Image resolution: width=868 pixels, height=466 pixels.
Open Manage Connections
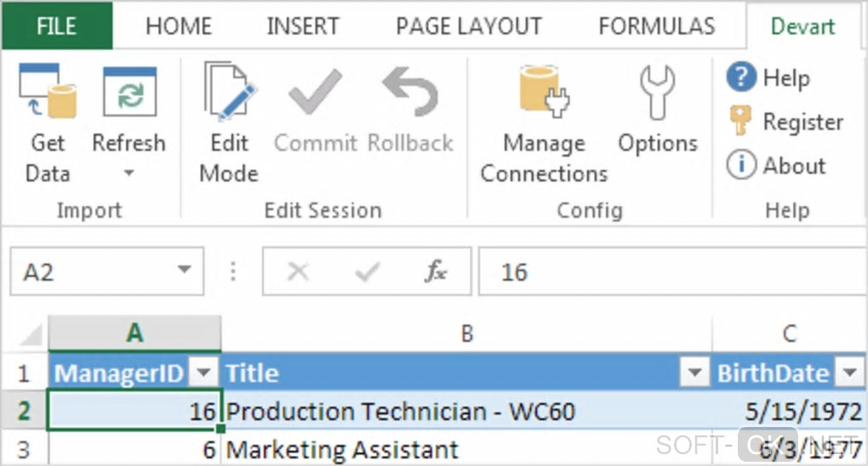point(545,94)
